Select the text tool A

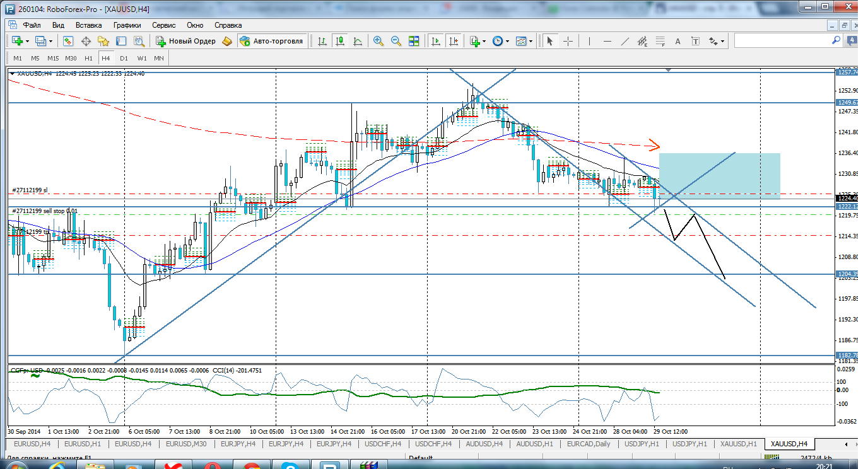click(678, 41)
